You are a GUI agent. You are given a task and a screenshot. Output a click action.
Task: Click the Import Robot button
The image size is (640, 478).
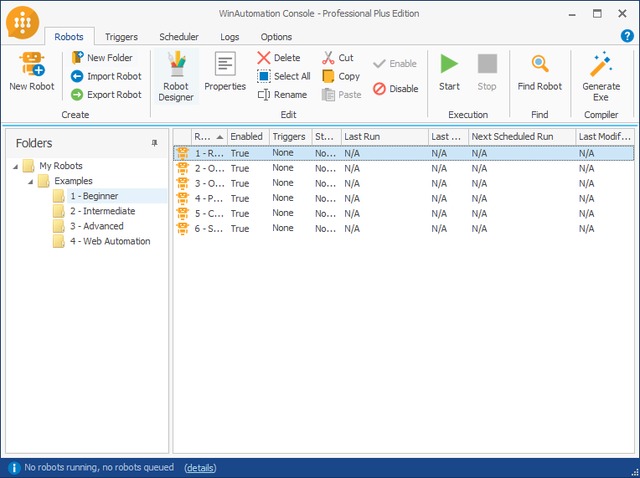(106, 76)
